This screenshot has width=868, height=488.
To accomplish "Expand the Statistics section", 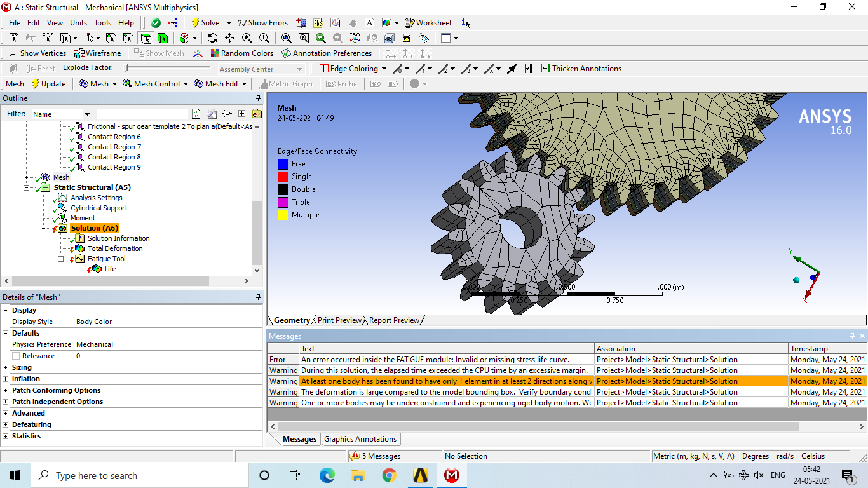I will click(6, 436).
